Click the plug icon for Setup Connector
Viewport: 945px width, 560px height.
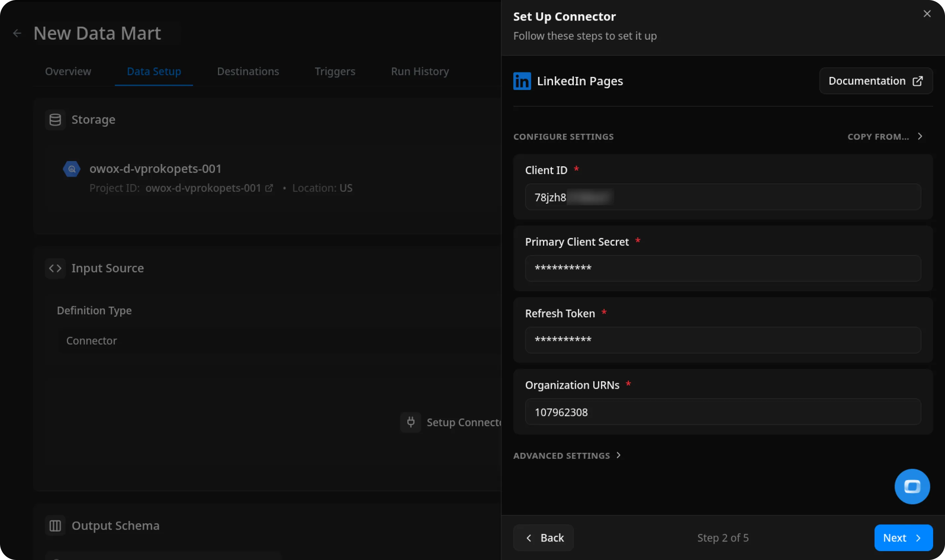pyautogui.click(x=411, y=422)
